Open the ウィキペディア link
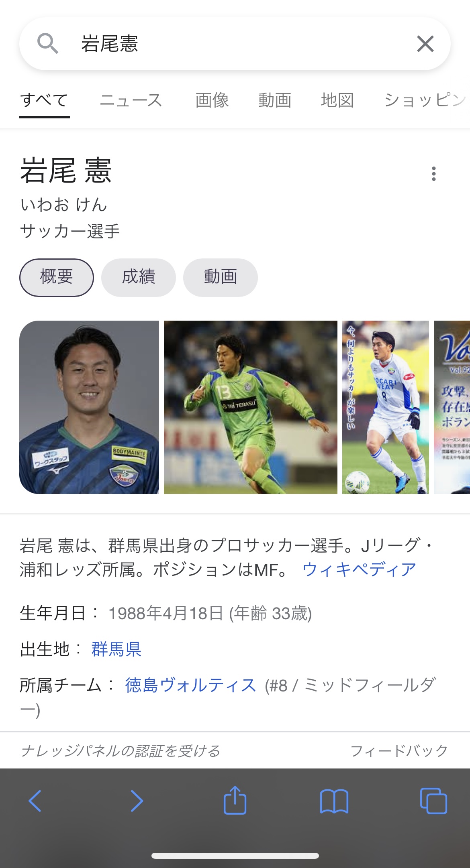Screen dimensions: 470x868 coord(359,569)
